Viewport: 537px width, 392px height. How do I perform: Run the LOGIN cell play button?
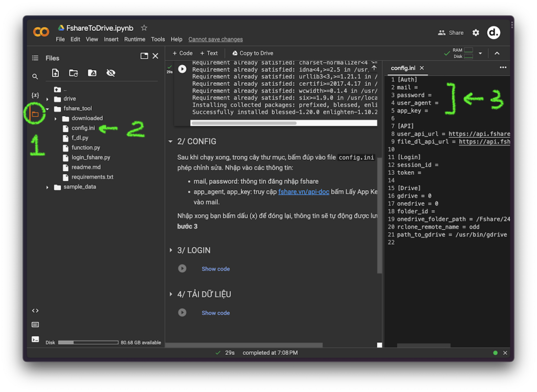tap(182, 269)
